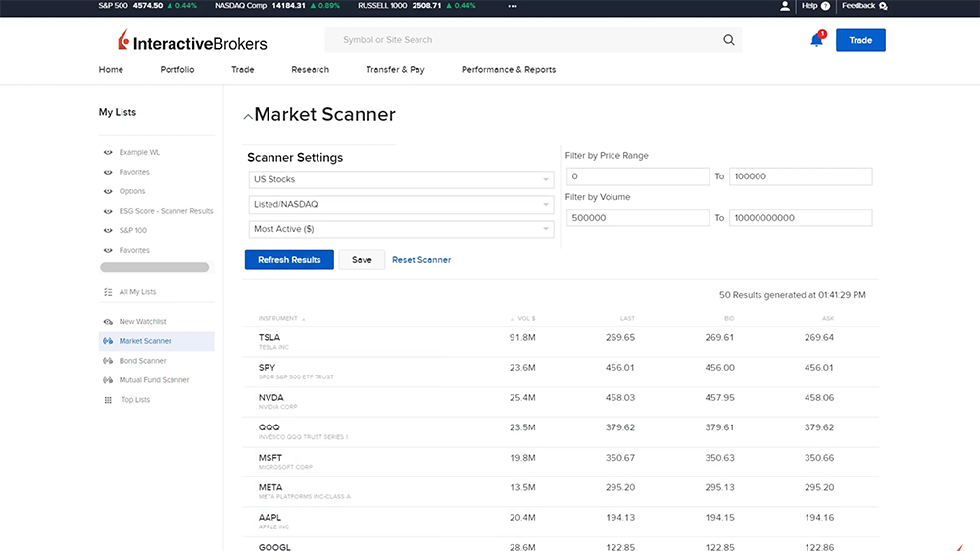Open the user profile icon
Image resolution: width=980 pixels, height=551 pixels.
coord(785,6)
